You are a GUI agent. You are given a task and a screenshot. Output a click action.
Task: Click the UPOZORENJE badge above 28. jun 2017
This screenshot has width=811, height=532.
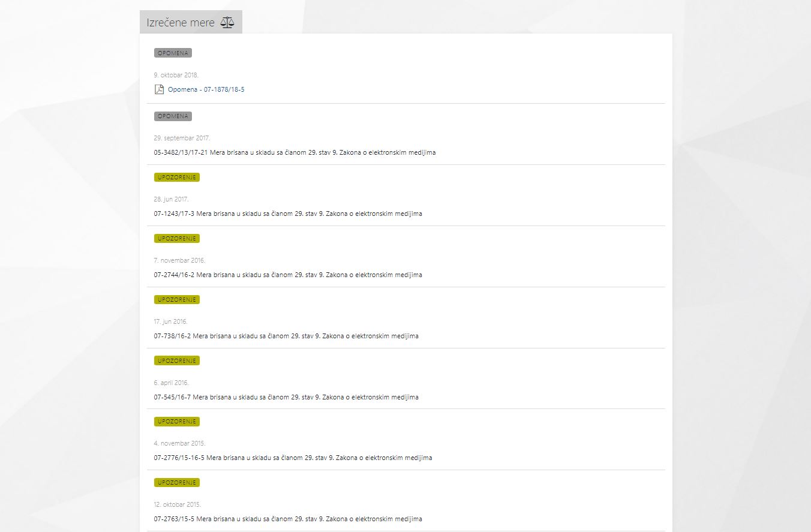(176, 178)
